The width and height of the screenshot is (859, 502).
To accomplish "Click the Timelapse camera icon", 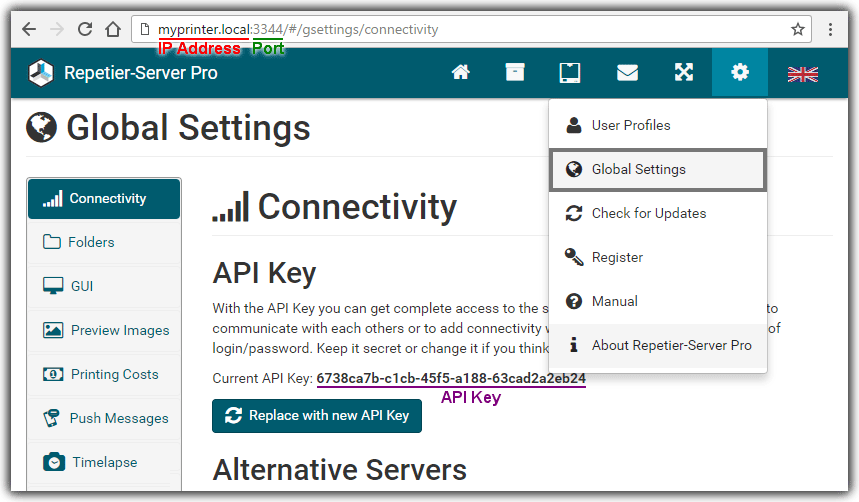I will click(54, 462).
